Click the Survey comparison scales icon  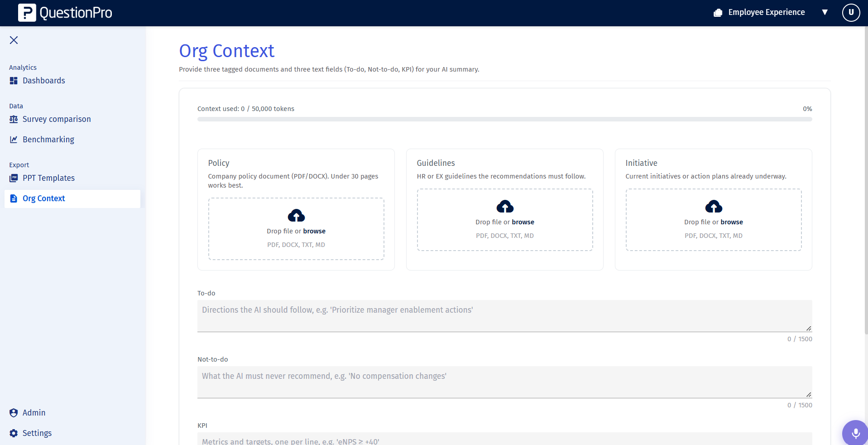pos(14,119)
